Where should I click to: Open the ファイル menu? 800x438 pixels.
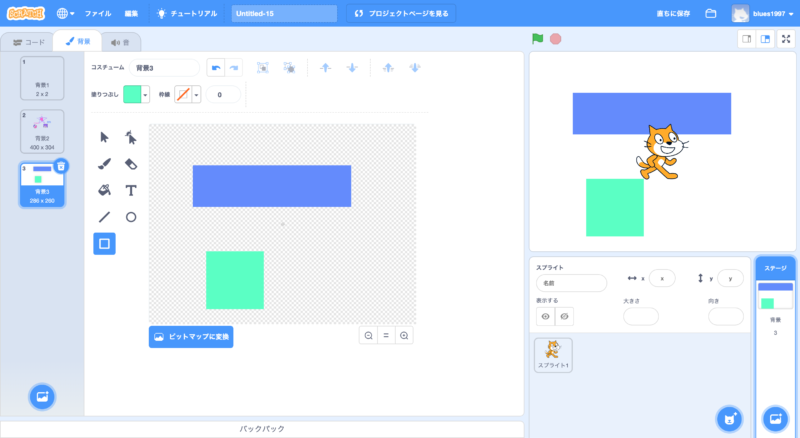pyautogui.click(x=98, y=14)
